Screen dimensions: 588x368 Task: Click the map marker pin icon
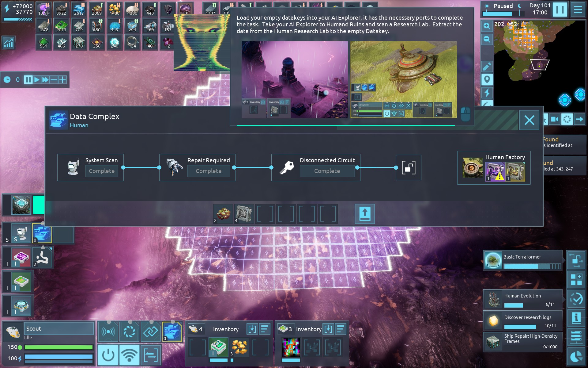click(487, 79)
